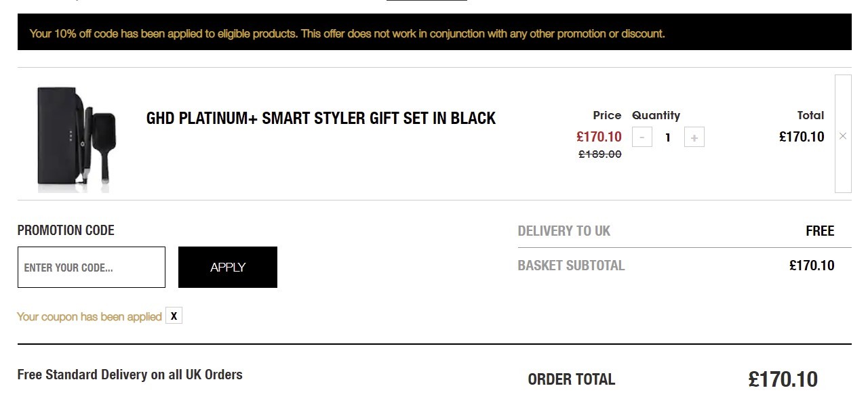Focus the Enter Your Code input field
Image resolution: width=868 pixels, height=403 pixels.
(92, 267)
